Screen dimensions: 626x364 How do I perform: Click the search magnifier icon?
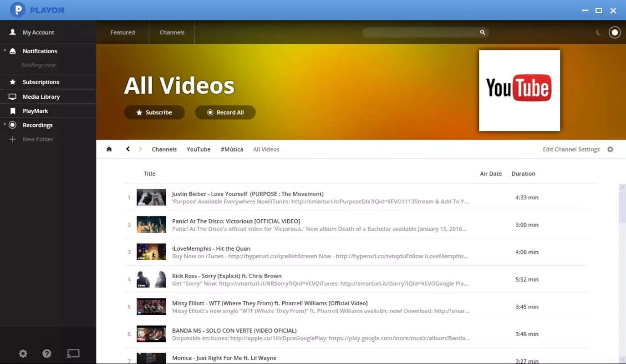(483, 32)
